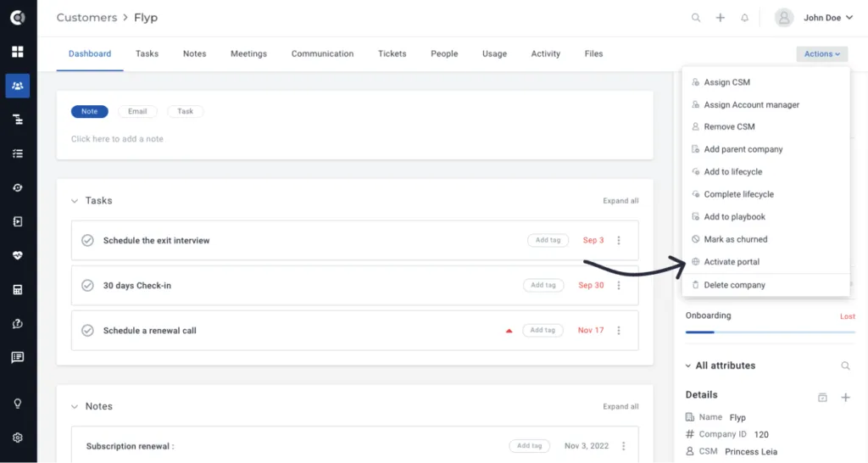Select the Dashboard tab
Viewport: 868px width, 463px height.
coord(90,53)
